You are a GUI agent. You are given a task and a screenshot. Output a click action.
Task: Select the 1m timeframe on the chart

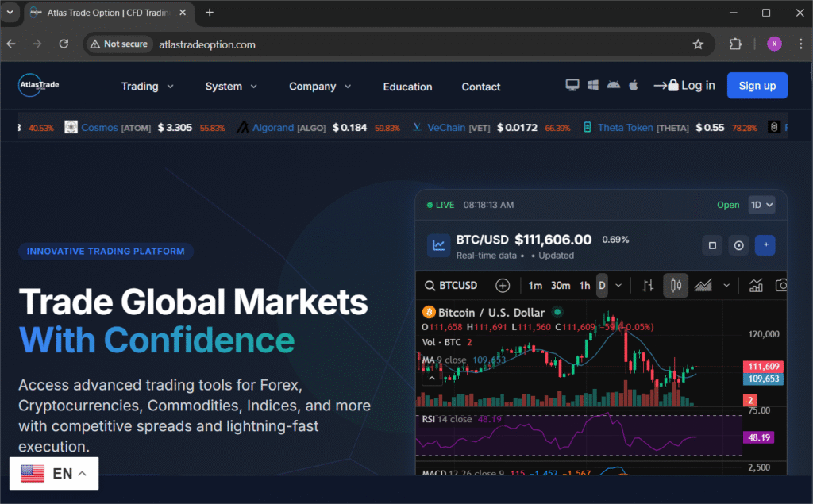tap(534, 285)
